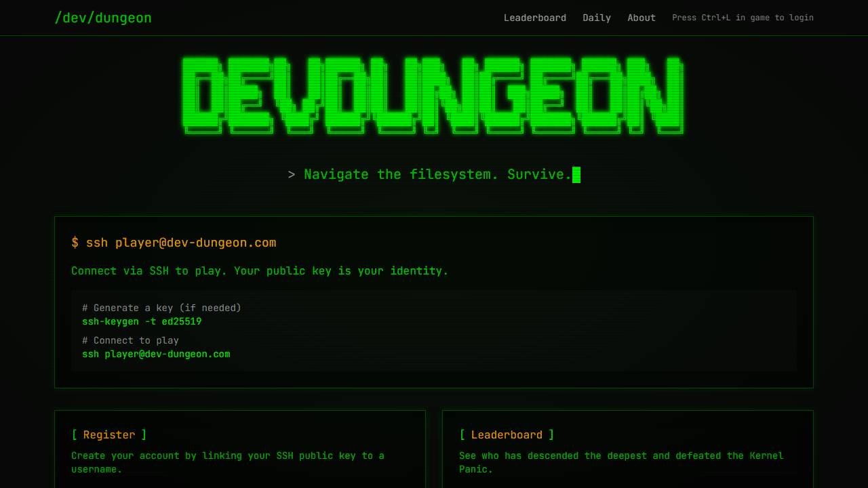Click the '# Connect to play' comment
Screen dimensions: 868x488
130,340
